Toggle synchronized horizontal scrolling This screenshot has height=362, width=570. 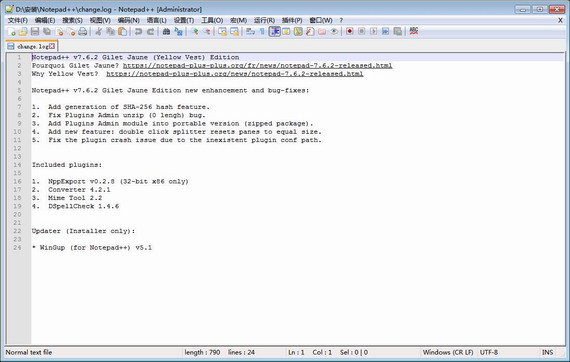click(234, 32)
